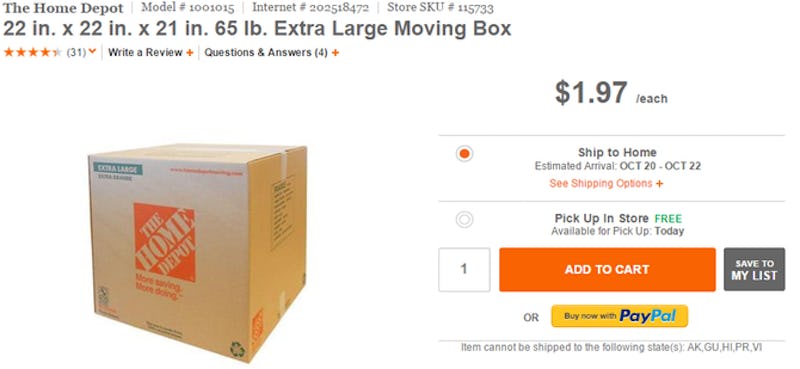
Task: Buy now with PayPal button
Action: click(x=619, y=316)
